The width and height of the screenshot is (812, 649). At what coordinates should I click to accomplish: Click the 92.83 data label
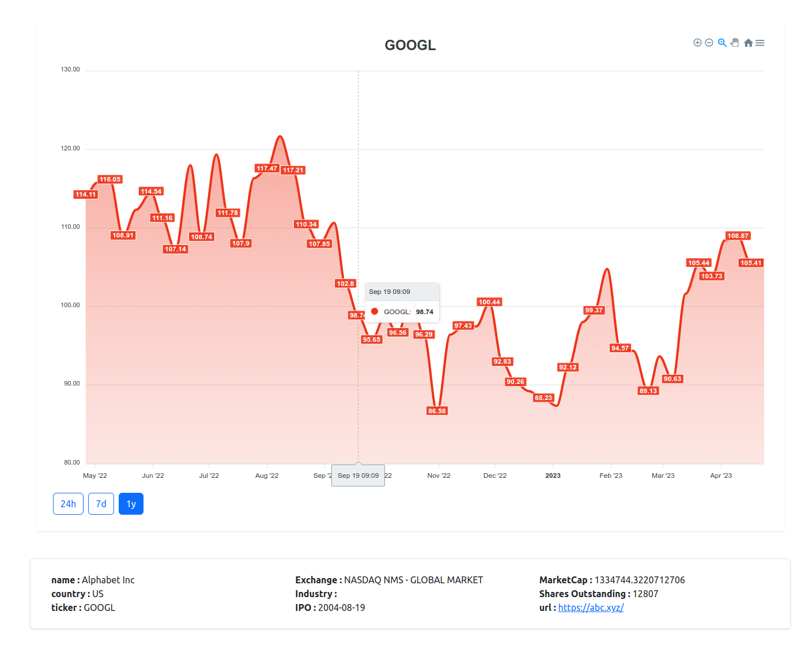503,361
